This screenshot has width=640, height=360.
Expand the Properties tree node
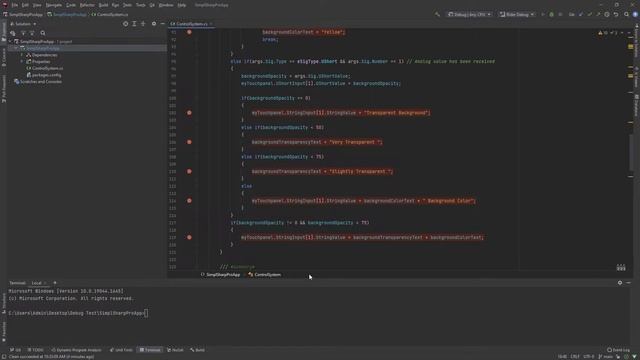[x=22, y=62]
